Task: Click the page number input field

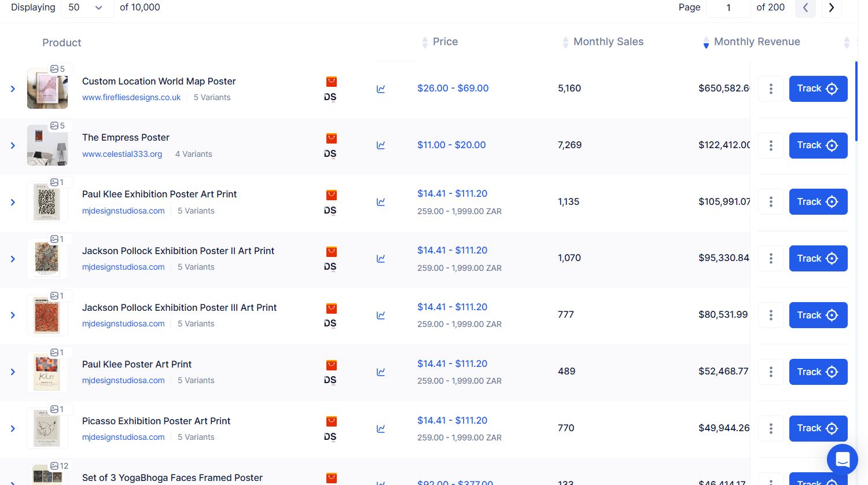Action: pos(729,8)
